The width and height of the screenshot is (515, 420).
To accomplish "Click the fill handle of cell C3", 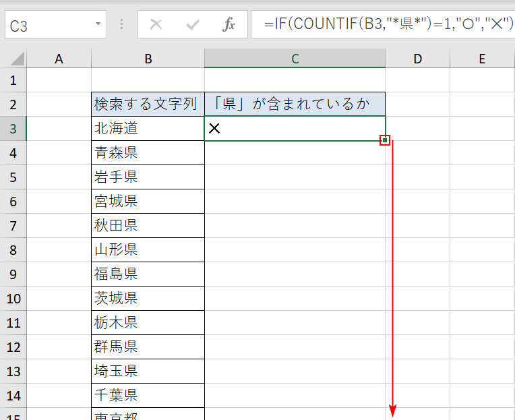I will (385, 140).
